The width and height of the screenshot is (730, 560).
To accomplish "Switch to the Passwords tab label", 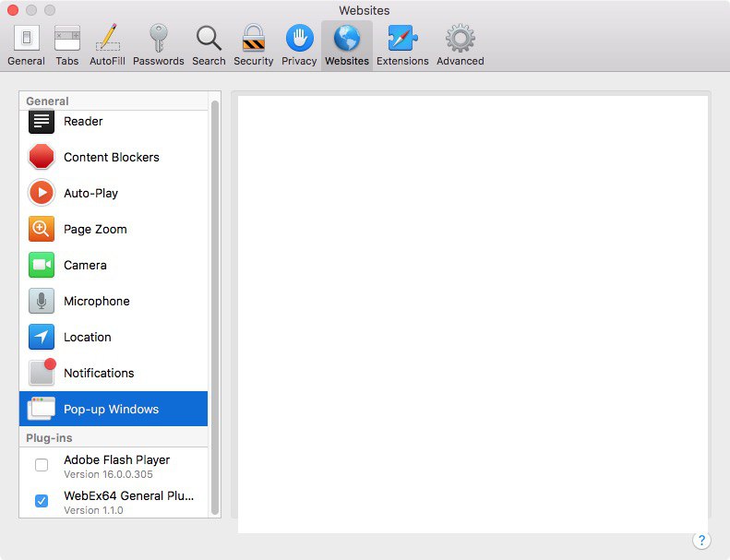I will tap(159, 61).
